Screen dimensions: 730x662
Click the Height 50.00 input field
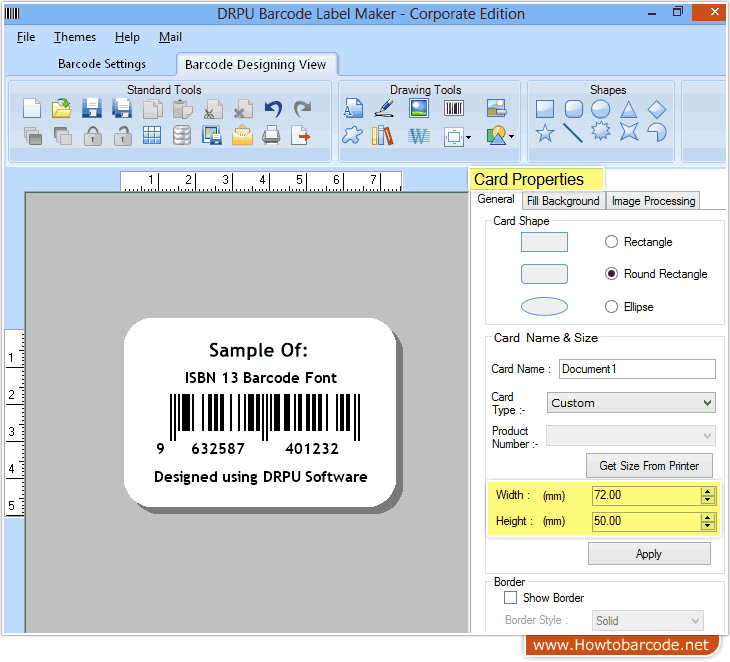click(647, 521)
